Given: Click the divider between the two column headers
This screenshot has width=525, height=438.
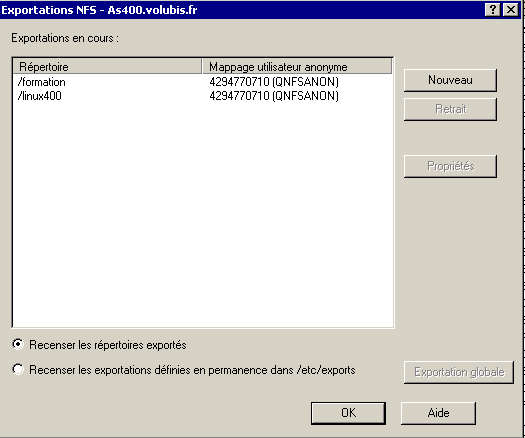Looking at the screenshot, I should [202, 66].
